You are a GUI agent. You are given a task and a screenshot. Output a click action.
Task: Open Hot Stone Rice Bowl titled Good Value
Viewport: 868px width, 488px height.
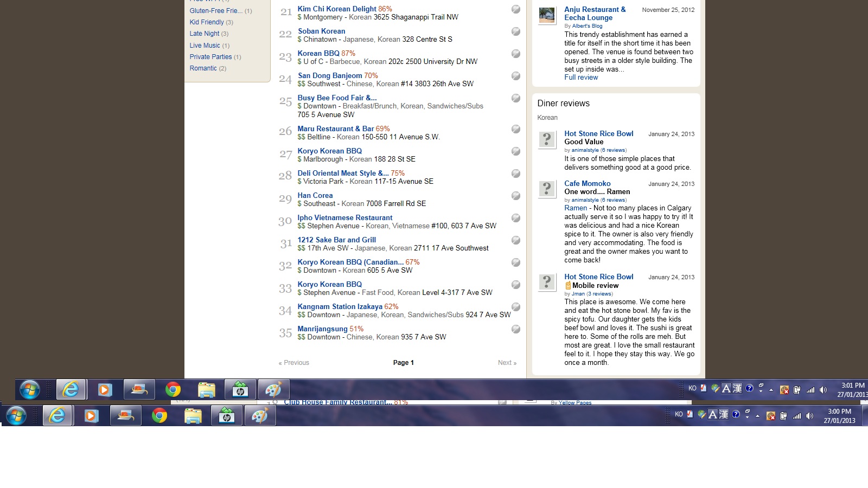coord(599,133)
